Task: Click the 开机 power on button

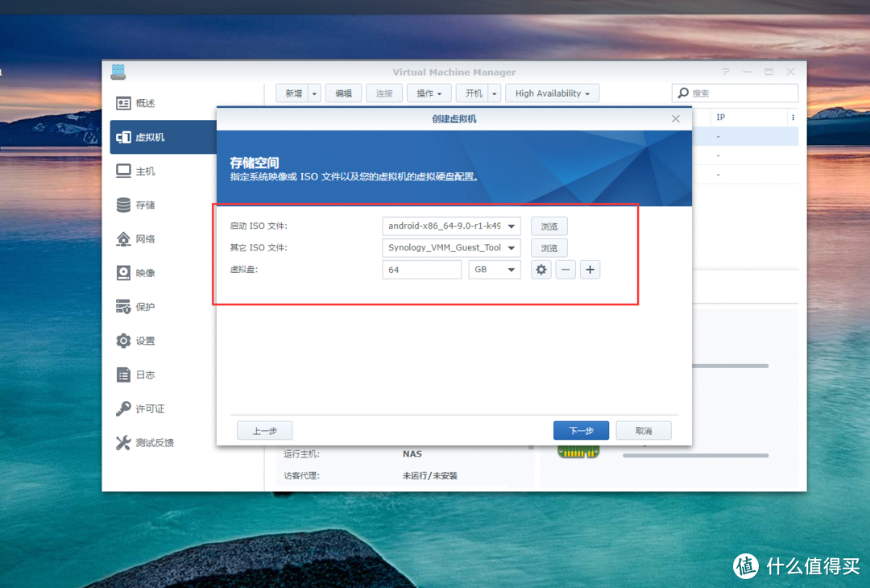Action: 472,93
